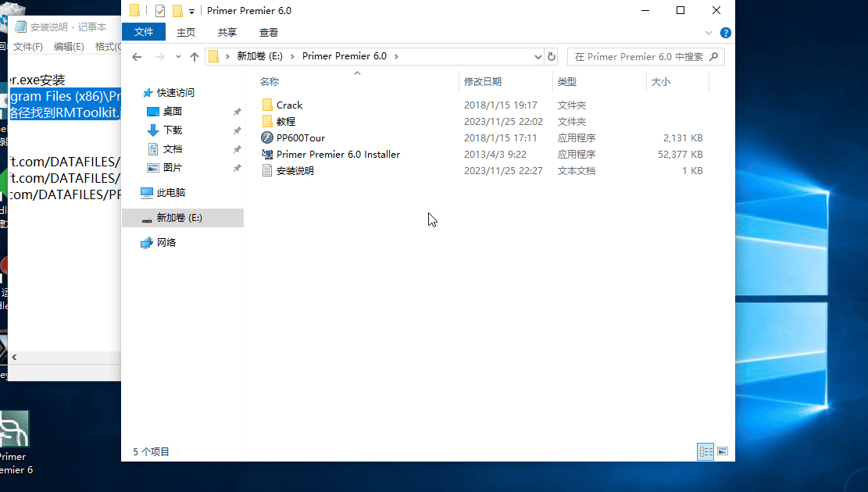Click the search magnifier icon
Screen dimensions: 868x492
(713, 56)
